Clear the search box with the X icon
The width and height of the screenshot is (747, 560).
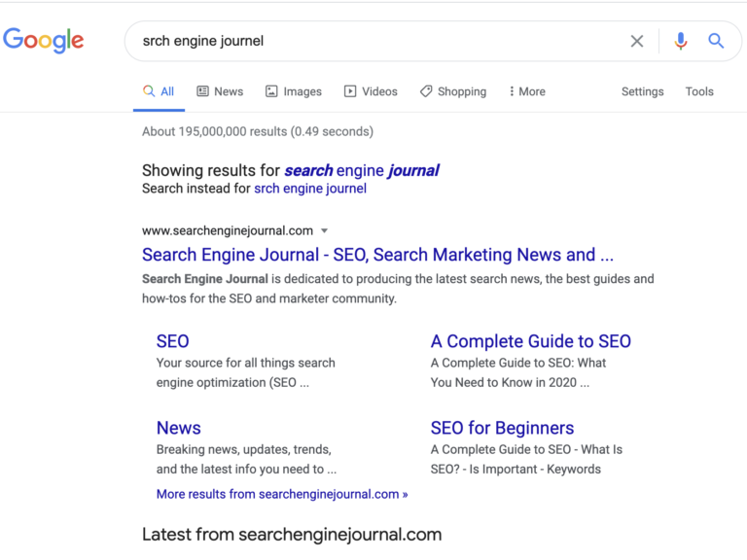coord(637,41)
